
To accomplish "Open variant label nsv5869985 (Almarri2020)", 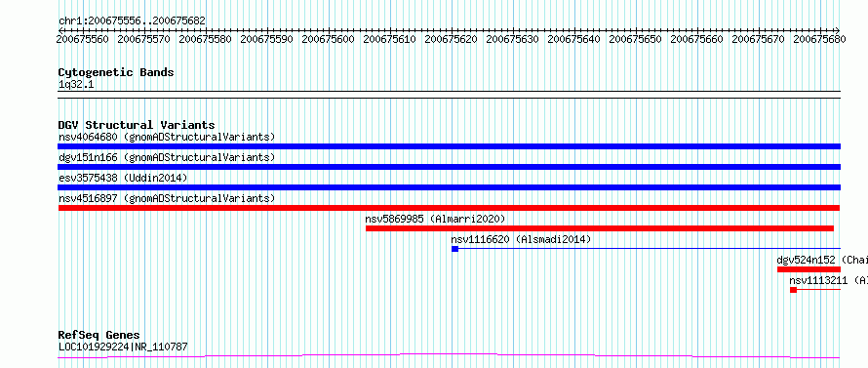I will (x=436, y=219).
